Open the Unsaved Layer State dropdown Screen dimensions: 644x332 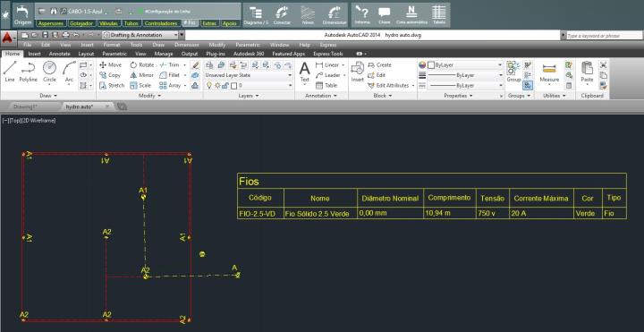249,75
